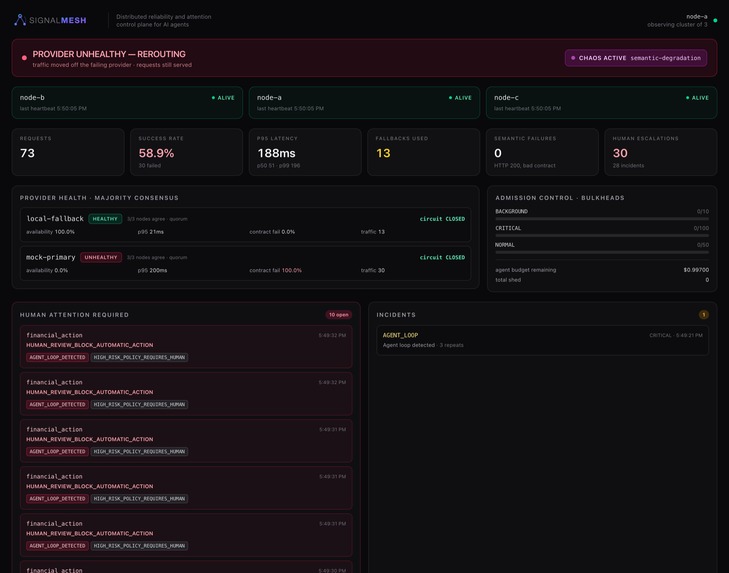Click the '28 incidents' subtext
This screenshot has width=729, height=573.
[x=628, y=166]
